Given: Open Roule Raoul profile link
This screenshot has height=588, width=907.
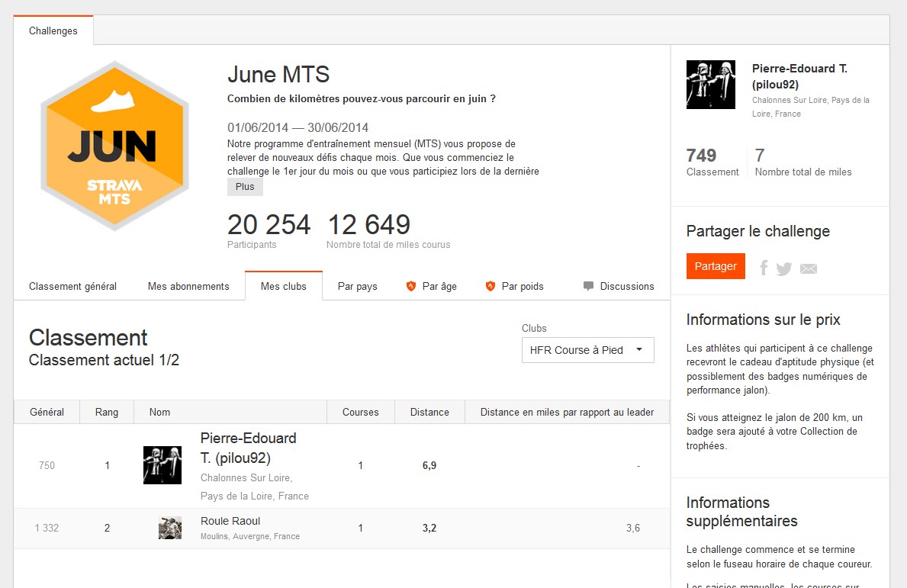Looking at the screenshot, I should [230, 521].
